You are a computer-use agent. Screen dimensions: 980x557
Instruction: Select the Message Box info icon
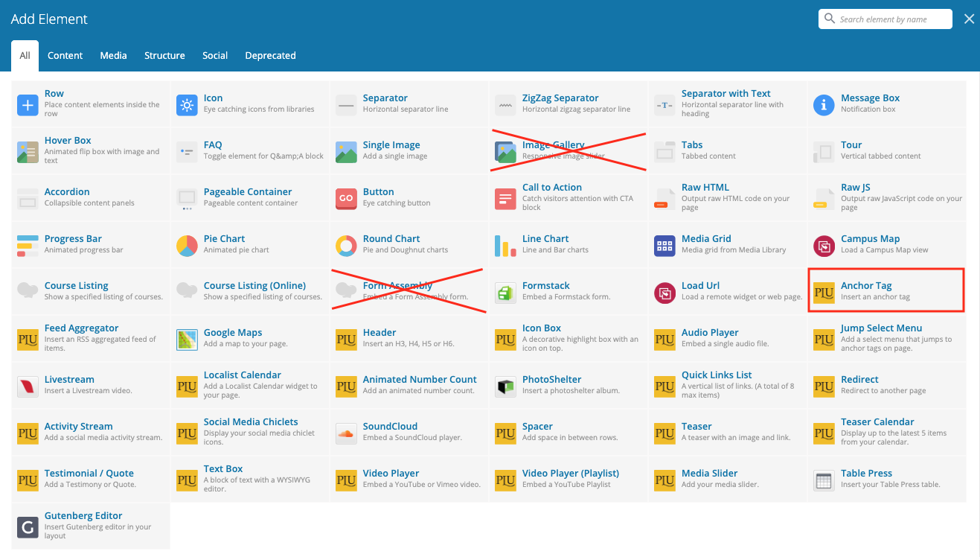(824, 105)
